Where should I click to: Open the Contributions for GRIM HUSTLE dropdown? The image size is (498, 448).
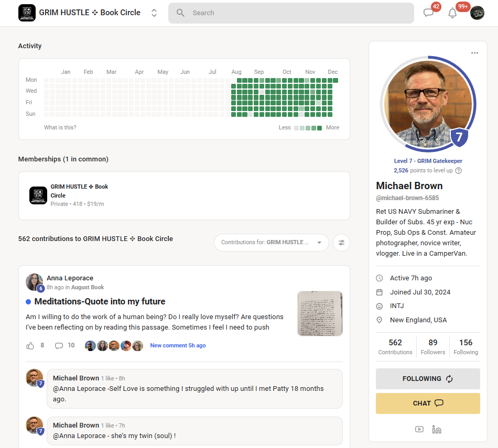pyautogui.click(x=271, y=243)
